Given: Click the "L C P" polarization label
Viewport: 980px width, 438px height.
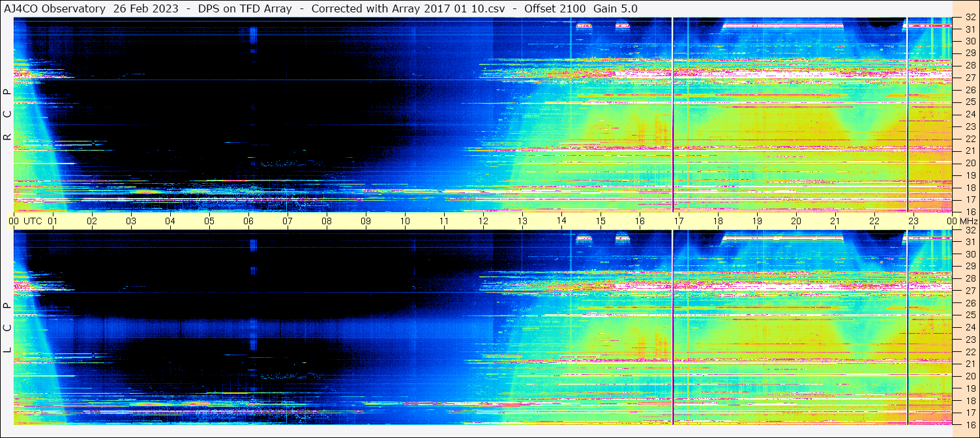Looking at the screenshot, I should (7, 328).
